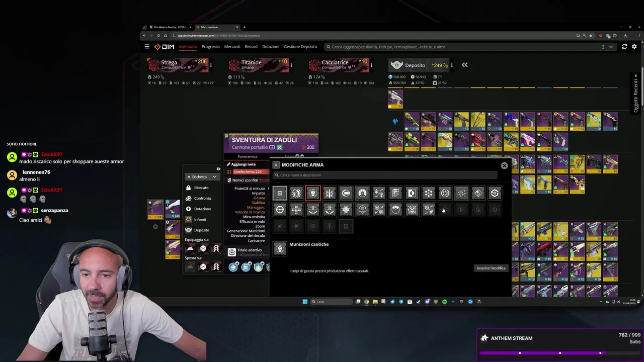Open Strega character three-dot menu
This screenshot has height=362, width=644.
coord(210,65)
